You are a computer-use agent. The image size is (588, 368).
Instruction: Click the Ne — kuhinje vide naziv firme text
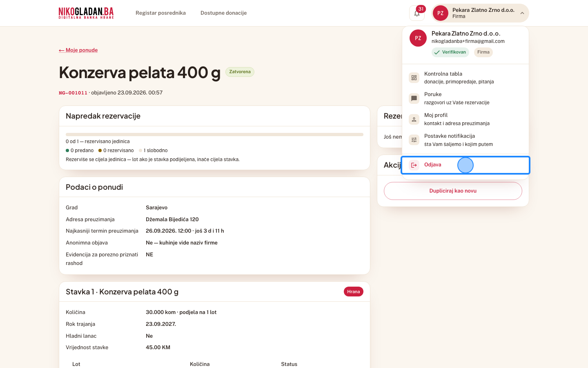[x=182, y=243]
